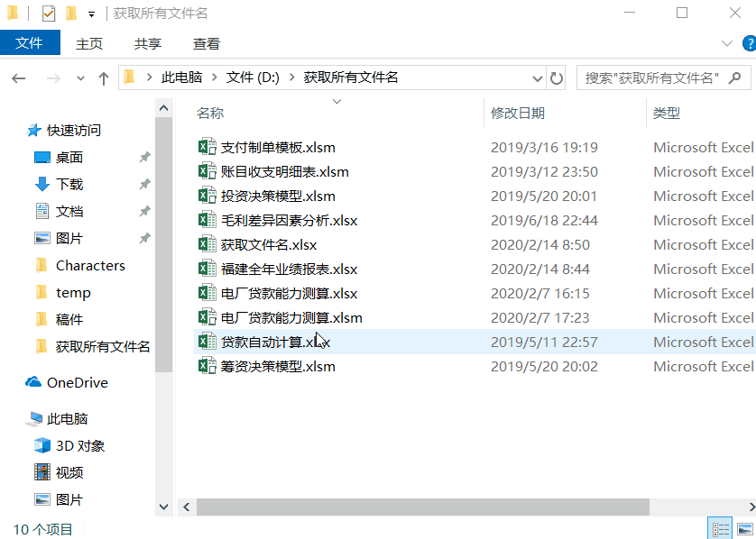Sort files by 类型 column header
756x539 pixels.
click(x=667, y=114)
